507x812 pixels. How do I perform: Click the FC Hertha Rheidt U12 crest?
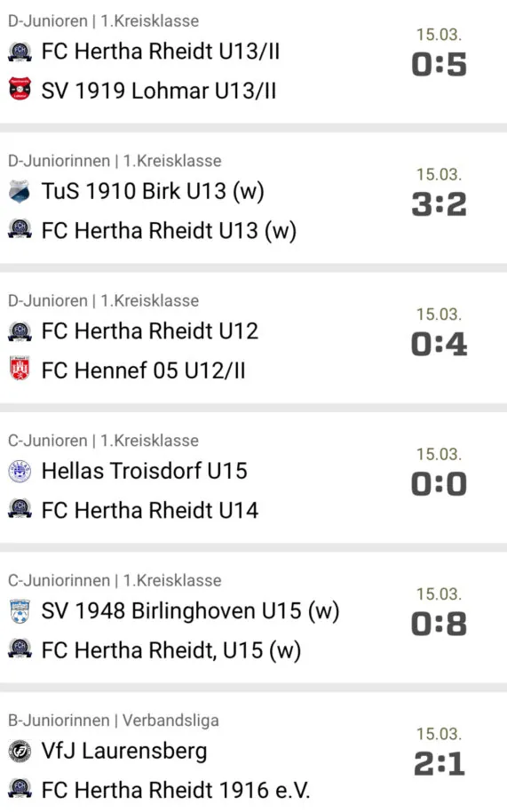tap(20, 330)
